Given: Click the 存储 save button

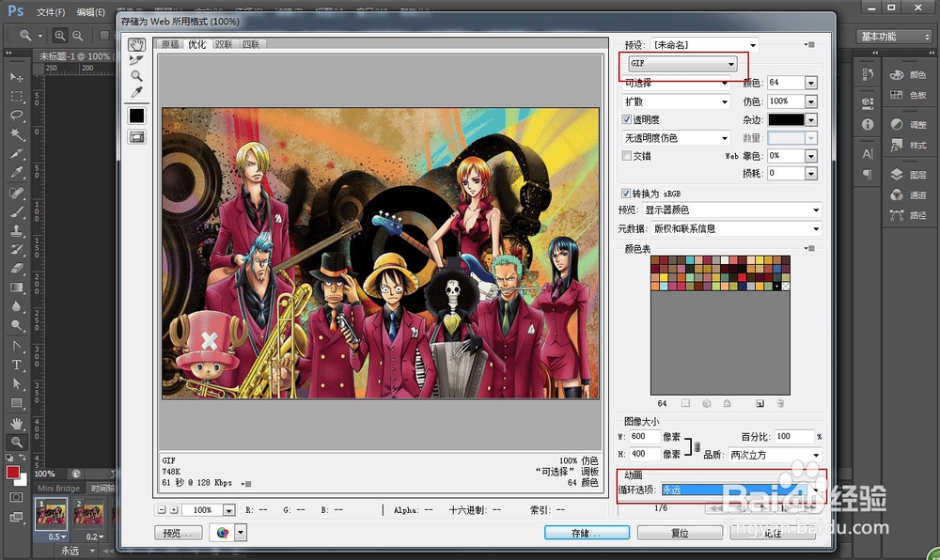Looking at the screenshot, I should (587, 533).
